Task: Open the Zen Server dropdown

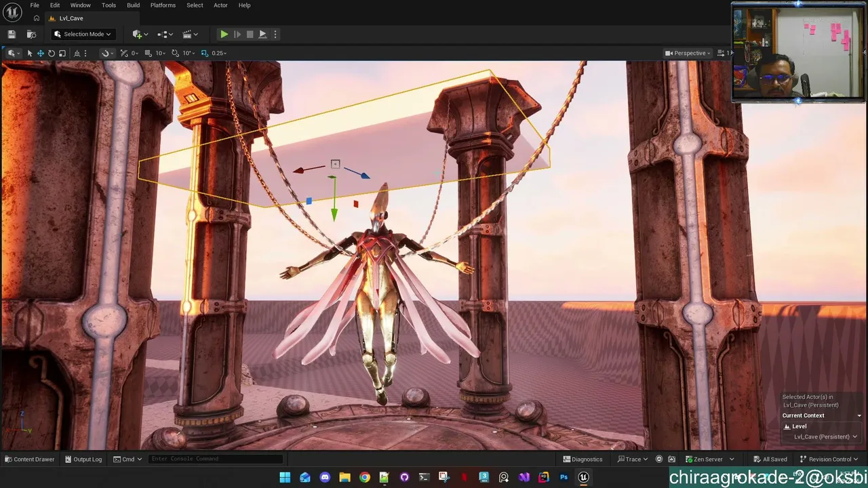Action: click(x=709, y=459)
